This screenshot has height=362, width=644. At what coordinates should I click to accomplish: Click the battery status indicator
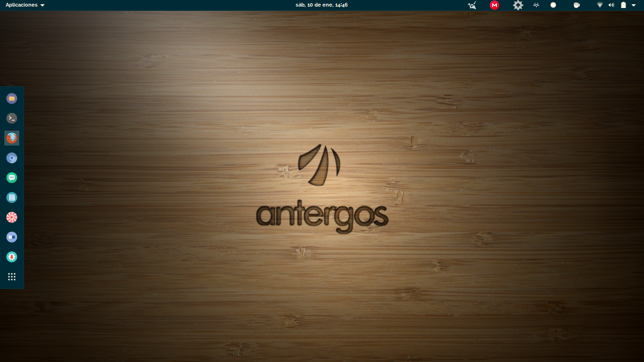[x=623, y=5]
